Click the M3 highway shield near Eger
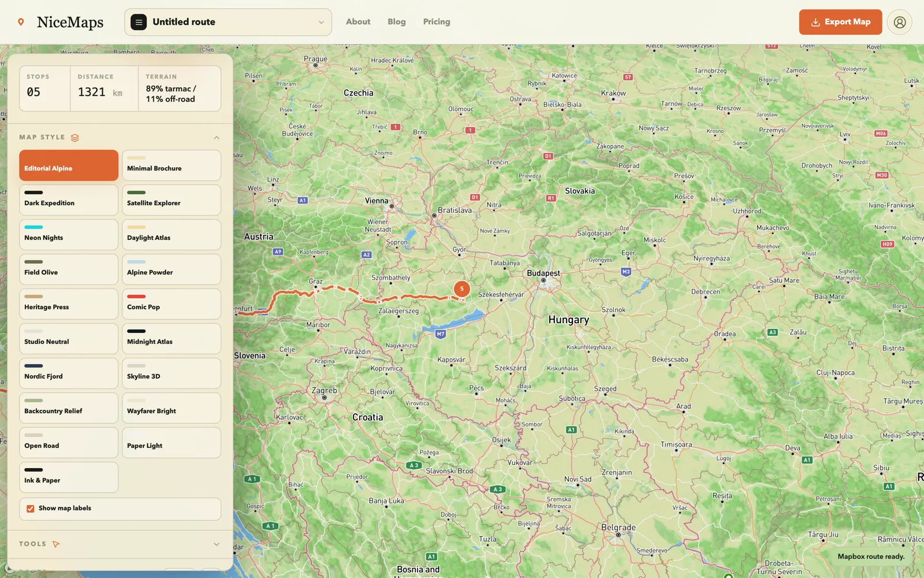The width and height of the screenshot is (924, 578). point(626,272)
